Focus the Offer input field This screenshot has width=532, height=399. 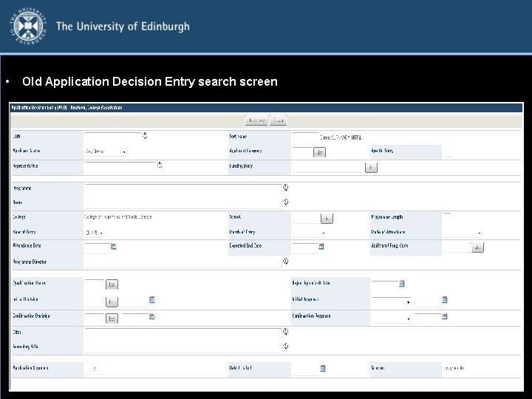coord(183,332)
